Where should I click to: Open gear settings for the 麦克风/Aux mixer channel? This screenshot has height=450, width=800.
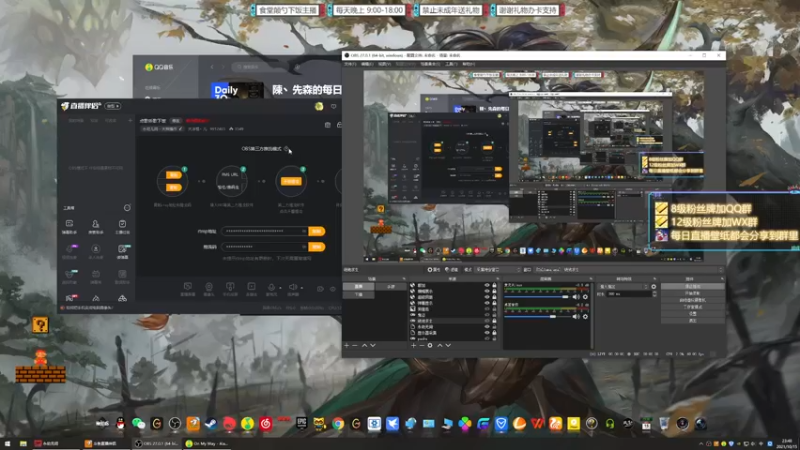pyautogui.click(x=585, y=297)
